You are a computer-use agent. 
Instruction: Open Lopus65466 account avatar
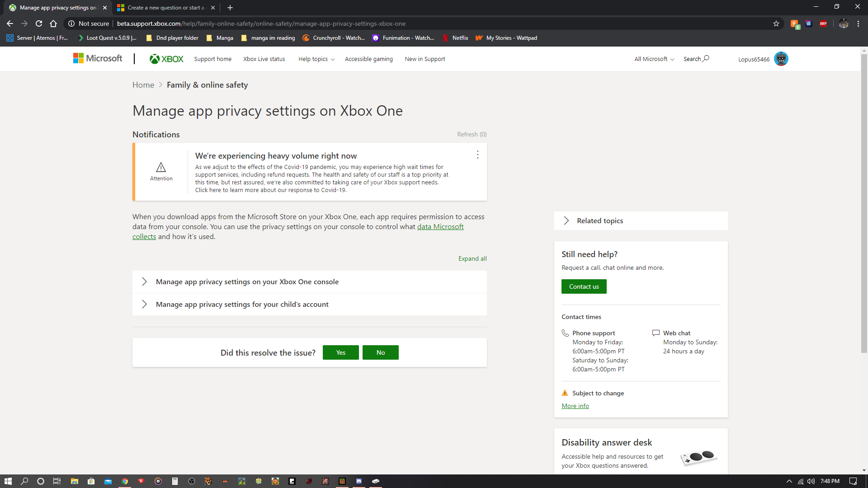pyautogui.click(x=781, y=59)
